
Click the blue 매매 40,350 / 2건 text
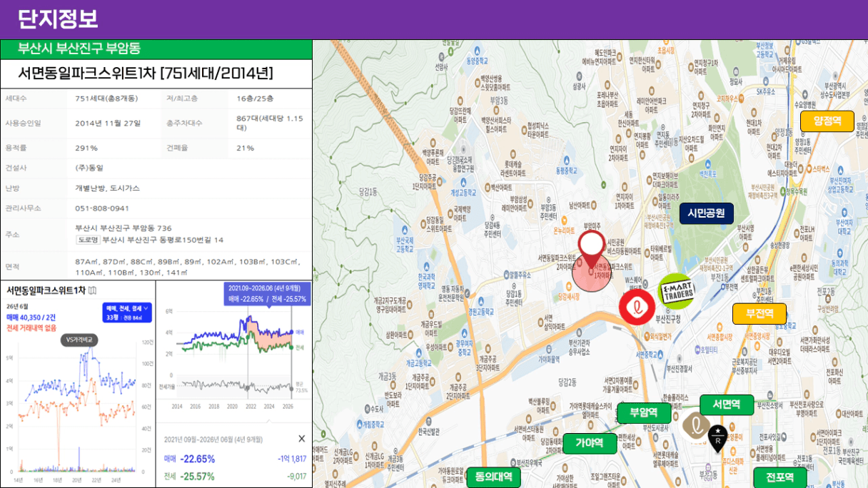click(x=31, y=317)
